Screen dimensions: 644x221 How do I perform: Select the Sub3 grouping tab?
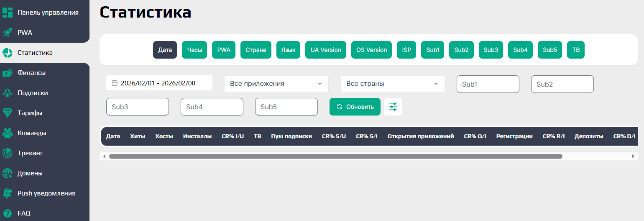[x=491, y=50]
